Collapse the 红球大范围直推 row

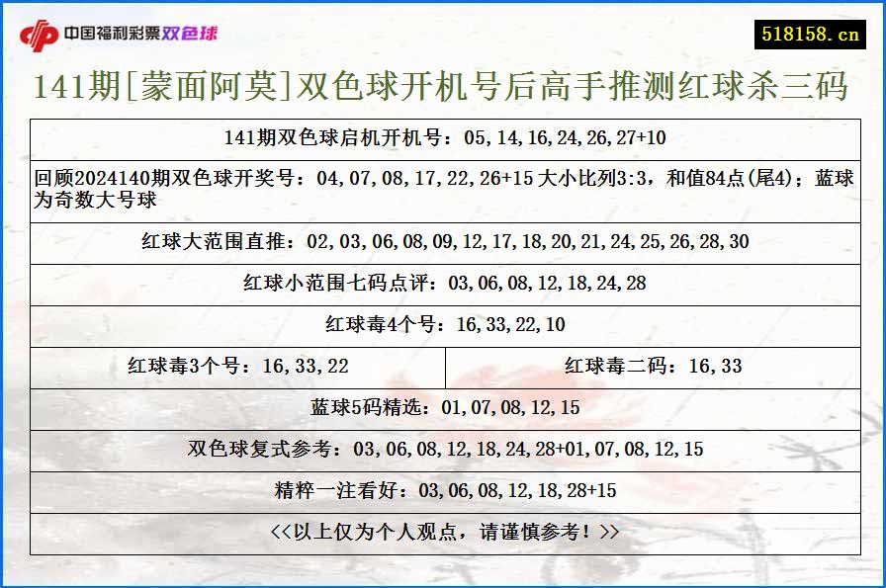tap(443, 240)
